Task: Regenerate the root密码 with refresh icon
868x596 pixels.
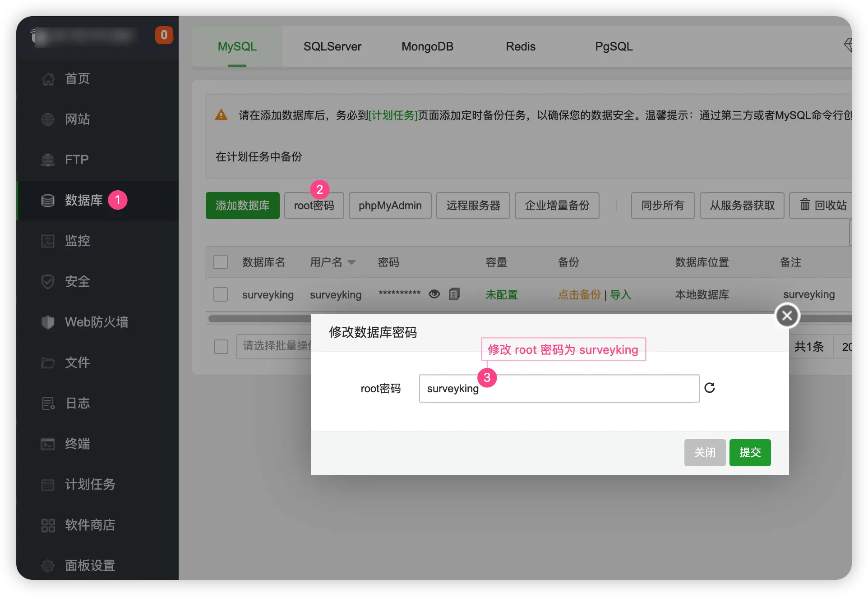Action: (709, 388)
